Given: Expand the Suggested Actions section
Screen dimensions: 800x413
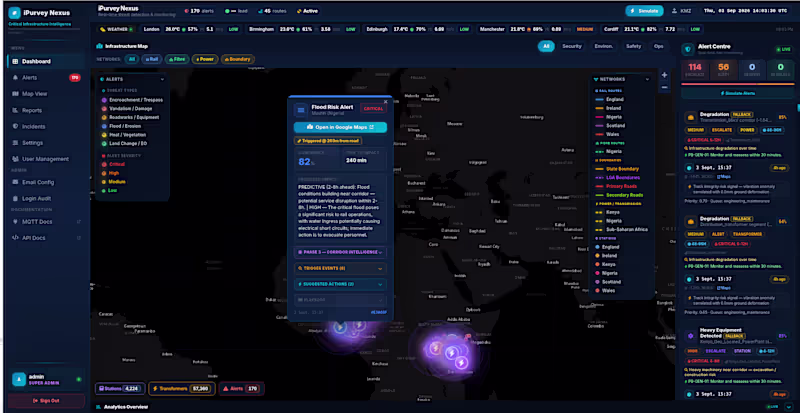Looking at the screenshot, I should [x=340, y=284].
